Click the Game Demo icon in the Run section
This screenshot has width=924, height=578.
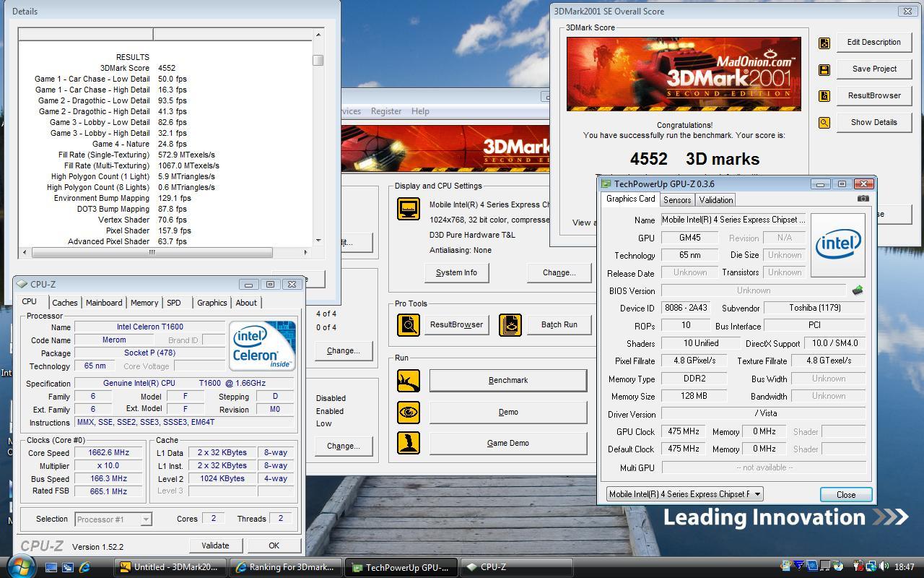pyautogui.click(x=409, y=443)
